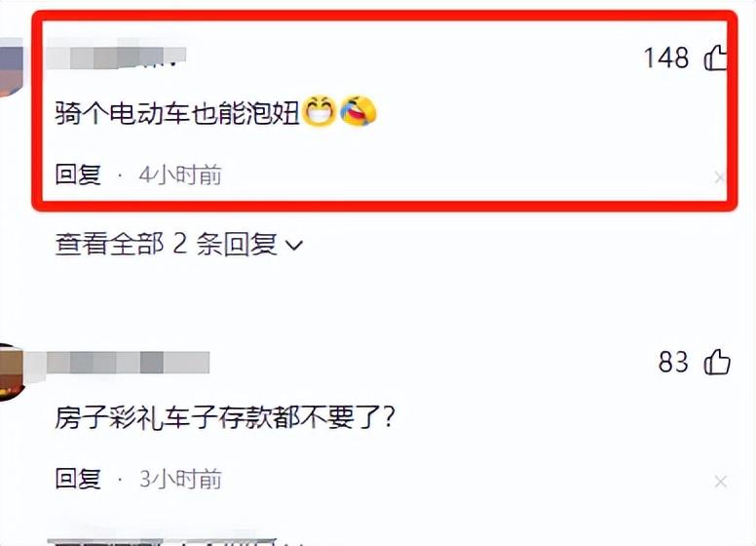Click the 83 like count number

click(673, 363)
